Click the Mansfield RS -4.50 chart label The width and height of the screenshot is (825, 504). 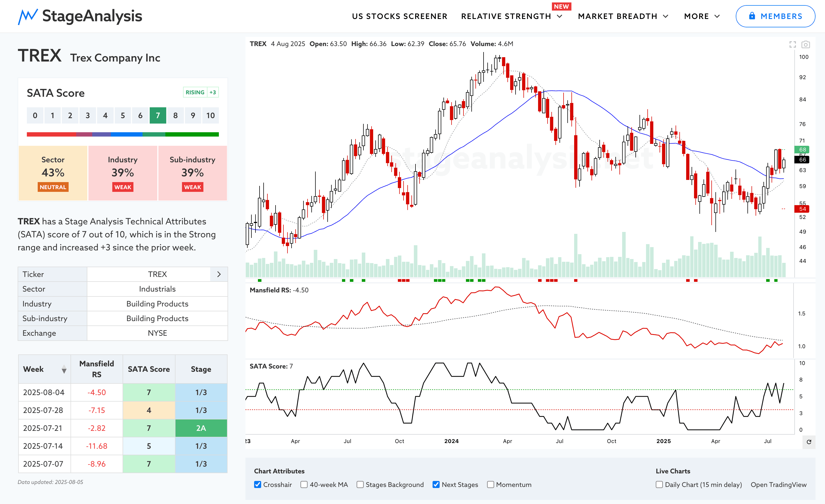(x=279, y=290)
